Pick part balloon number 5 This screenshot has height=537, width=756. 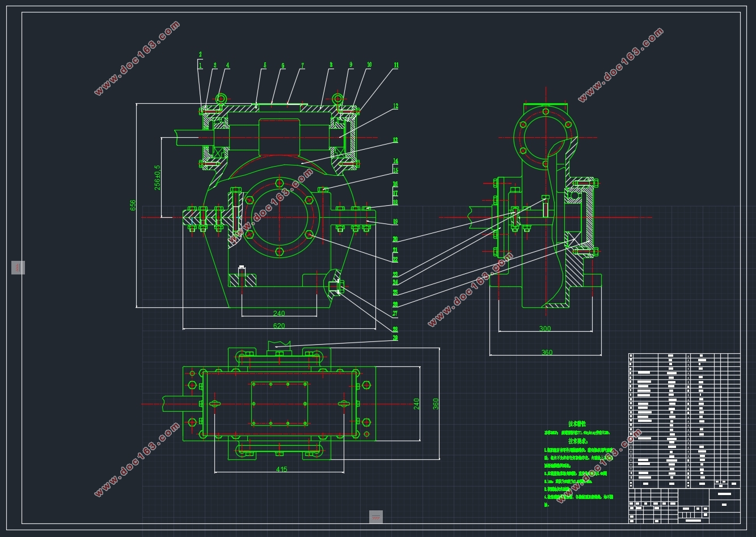tap(264, 66)
